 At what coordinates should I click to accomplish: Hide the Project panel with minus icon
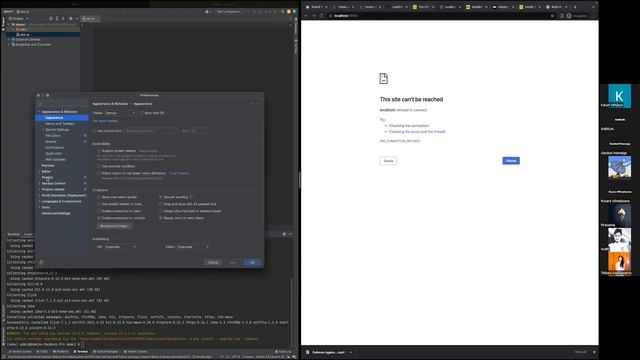click(x=76, y=18)
